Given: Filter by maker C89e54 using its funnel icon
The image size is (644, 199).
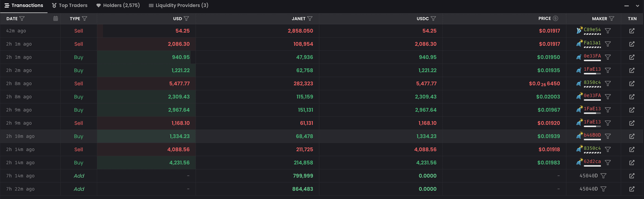Looking at the screenshot, I should (608, 31).
